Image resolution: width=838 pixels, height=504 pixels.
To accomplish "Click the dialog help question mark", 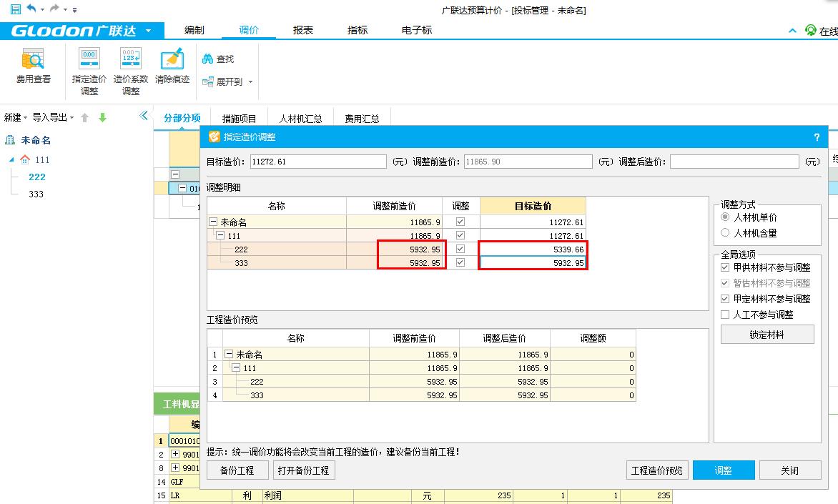I will coord(817,137).
